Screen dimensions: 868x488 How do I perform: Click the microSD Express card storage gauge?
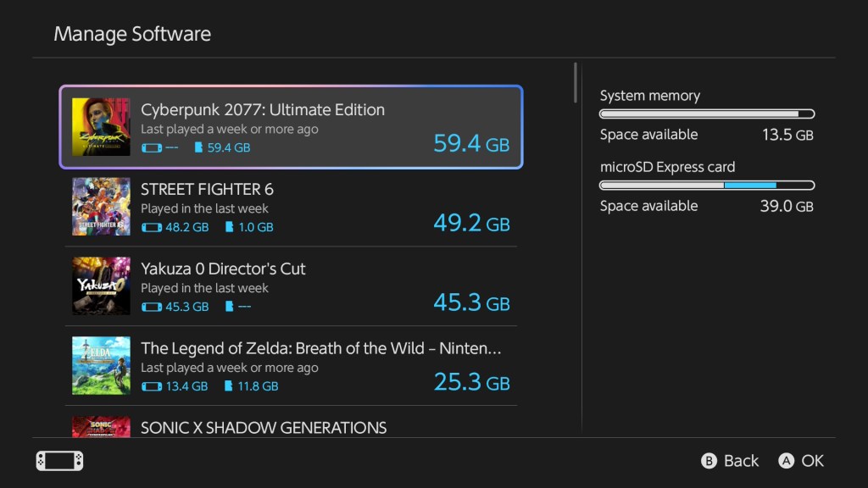(x=706, y=185)
